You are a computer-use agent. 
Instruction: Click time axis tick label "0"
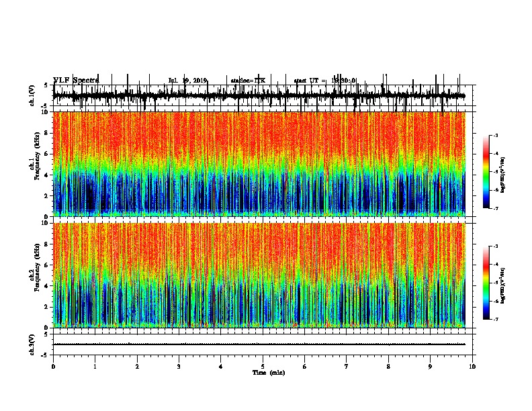53,367
